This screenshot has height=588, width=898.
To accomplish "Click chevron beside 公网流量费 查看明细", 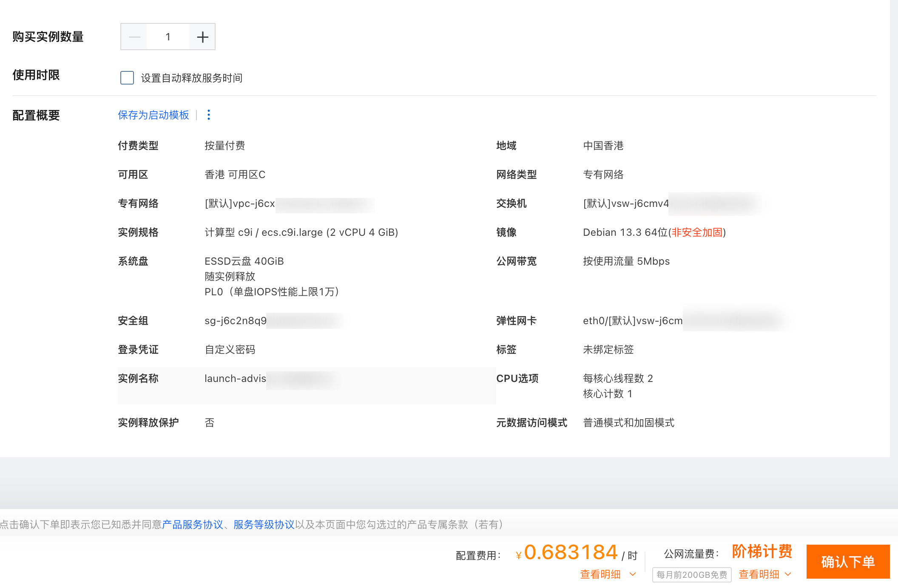I will (788, 574).
